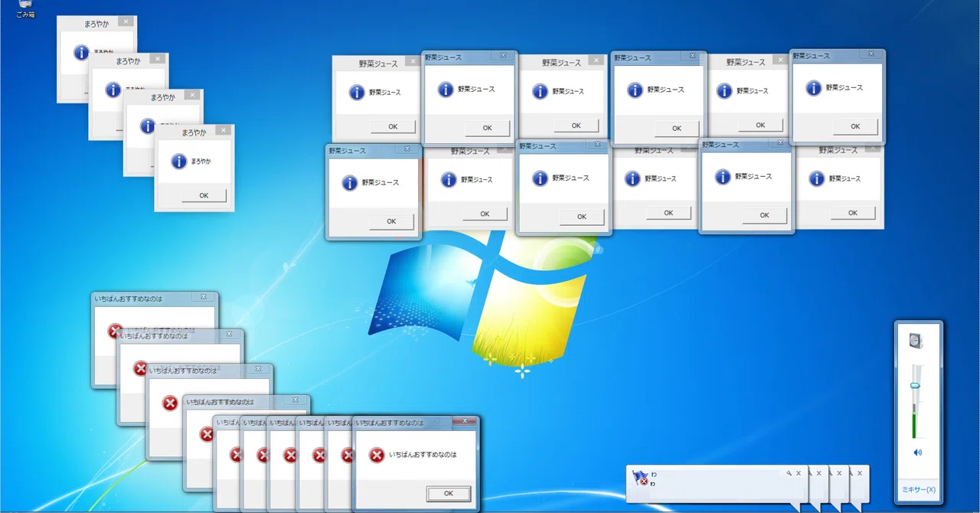
Task: Click the いちばんおすすめなのは message text beside the error icon
Action: pos(423,455)
